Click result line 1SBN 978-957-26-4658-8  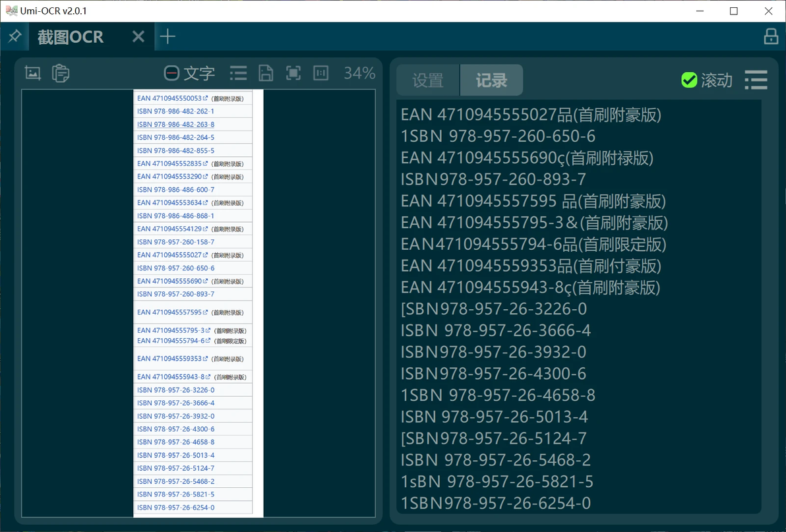(498, 395)
